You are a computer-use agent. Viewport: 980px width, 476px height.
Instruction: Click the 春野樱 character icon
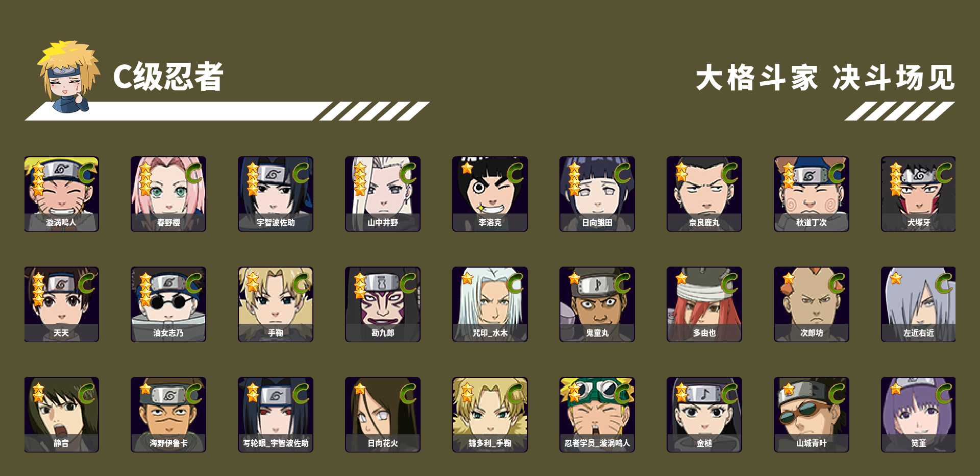(168, 194)
